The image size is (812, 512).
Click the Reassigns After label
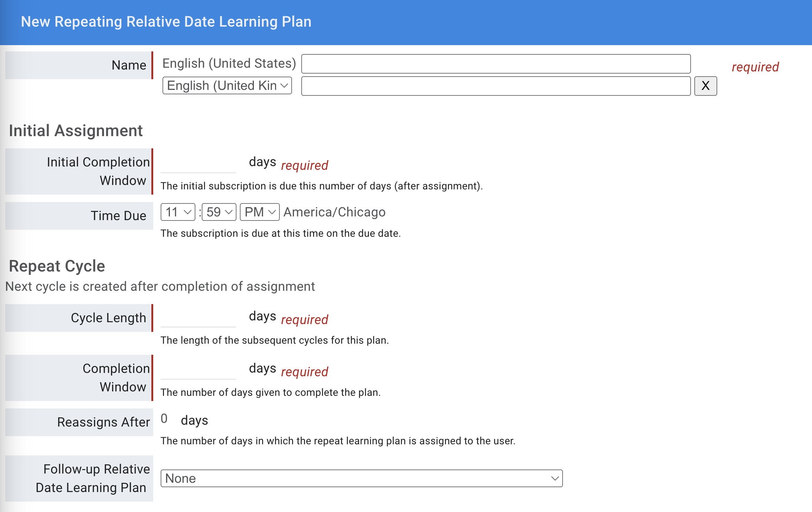coord(103,422)
